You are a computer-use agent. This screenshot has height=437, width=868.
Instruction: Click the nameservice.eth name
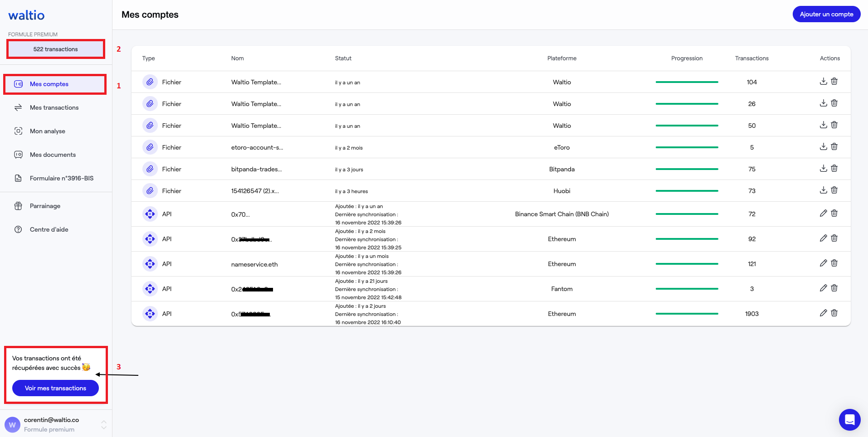(254, 264)
